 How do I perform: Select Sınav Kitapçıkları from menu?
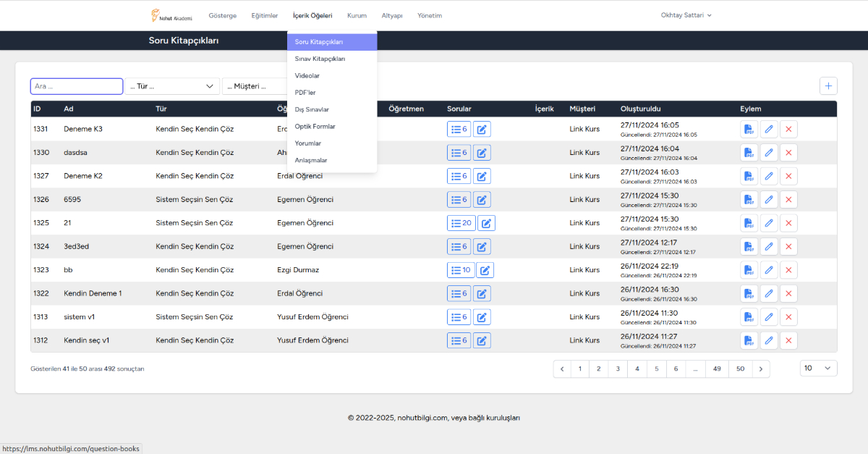320,59
